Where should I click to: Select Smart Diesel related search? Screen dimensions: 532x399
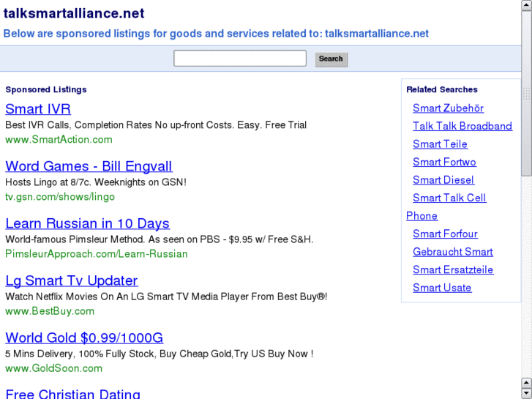click(443, 180)
